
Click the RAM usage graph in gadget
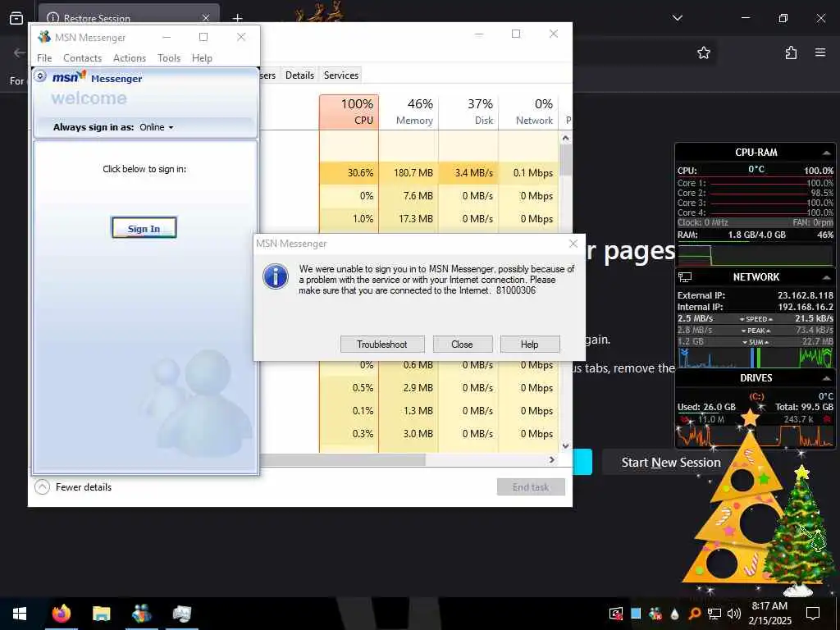[756, 254]
